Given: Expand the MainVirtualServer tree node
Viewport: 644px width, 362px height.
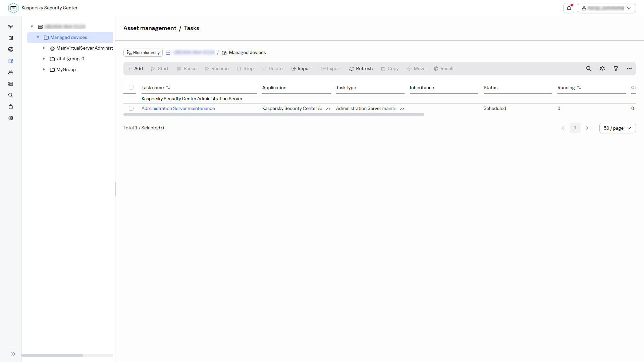Looking at the screenshot, I should tap(44, 48).
